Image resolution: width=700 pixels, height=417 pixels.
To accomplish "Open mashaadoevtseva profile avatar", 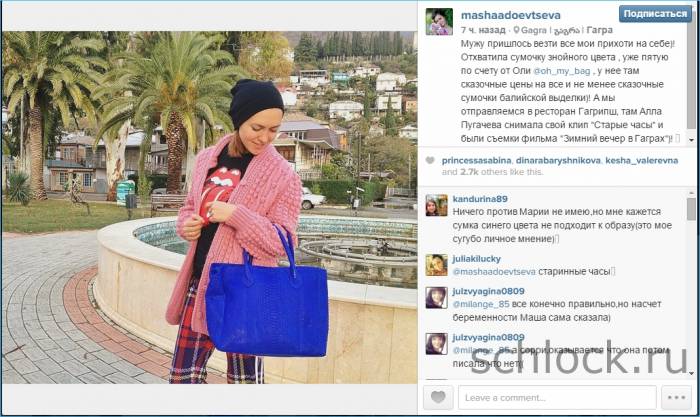I will (439, 21).
